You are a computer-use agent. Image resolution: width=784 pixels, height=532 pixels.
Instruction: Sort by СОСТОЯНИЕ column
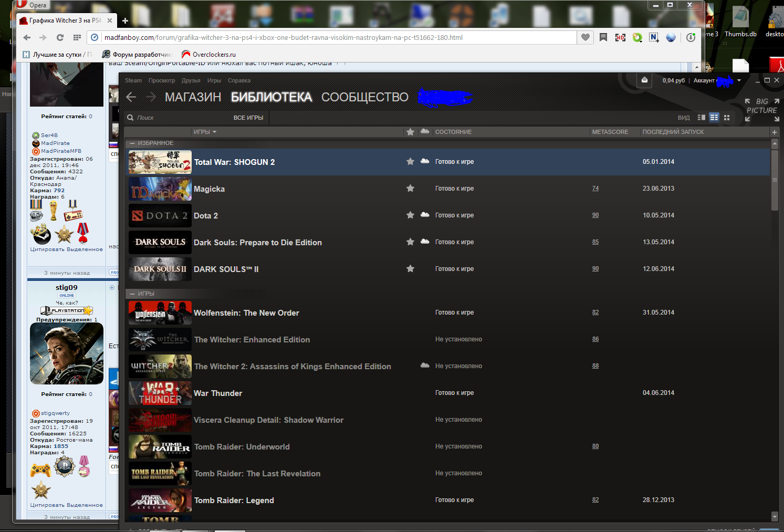[x=454, y=132]
